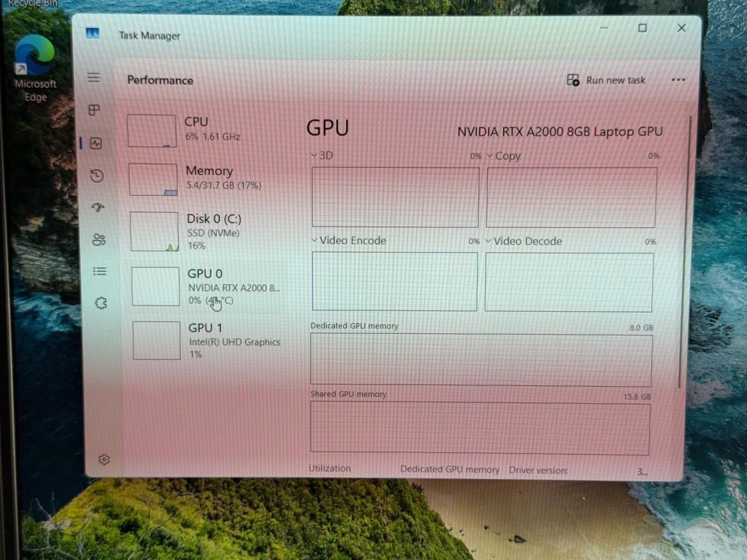
Task: Click the Dedicated GPU memory graph
Action: click(x=481, y=360)
